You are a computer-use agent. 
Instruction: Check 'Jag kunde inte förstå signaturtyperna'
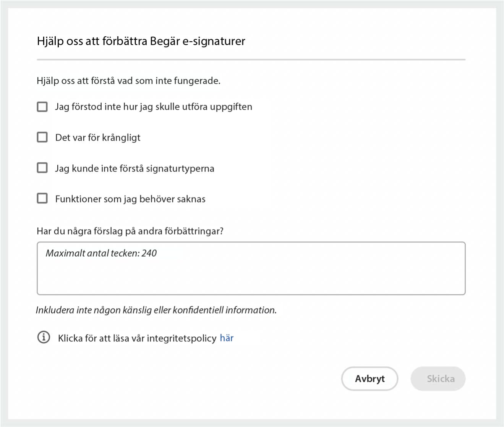pos(42,168)
